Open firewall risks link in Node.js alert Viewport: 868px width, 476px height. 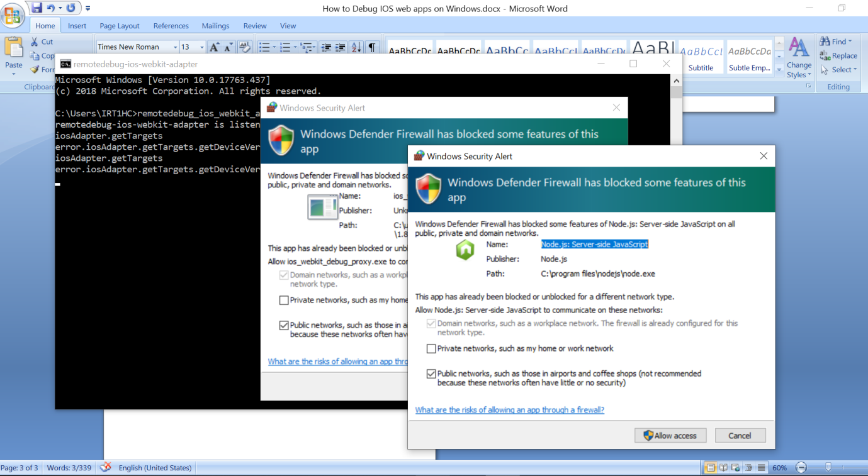point(509,410)
